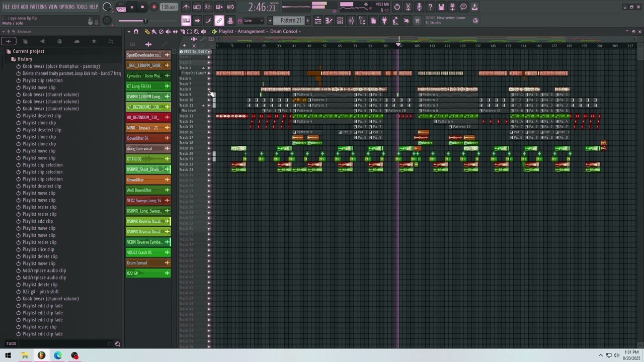Switch between Pat and Song mode
This screenshot has width=644, height=362.
(121, 7)
